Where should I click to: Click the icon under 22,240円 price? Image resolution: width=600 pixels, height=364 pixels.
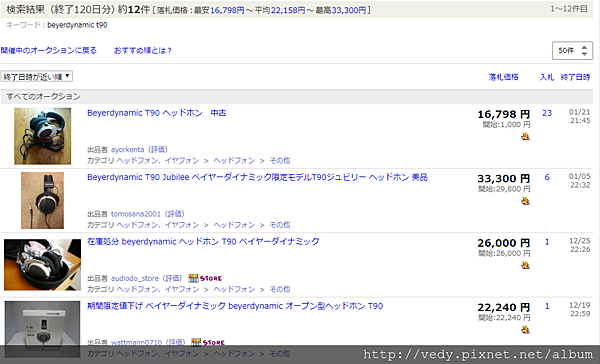[525, 329]
